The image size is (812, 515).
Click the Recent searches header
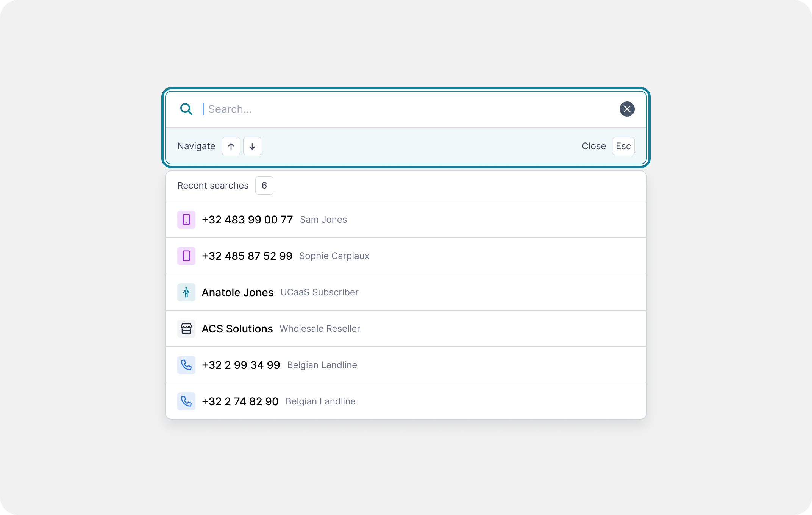tap(213, 186)
